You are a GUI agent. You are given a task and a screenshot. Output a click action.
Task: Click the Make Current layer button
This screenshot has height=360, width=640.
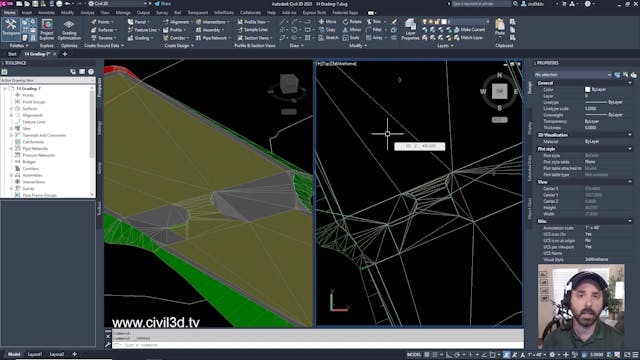pyautogui.click(x=469, y=30)
